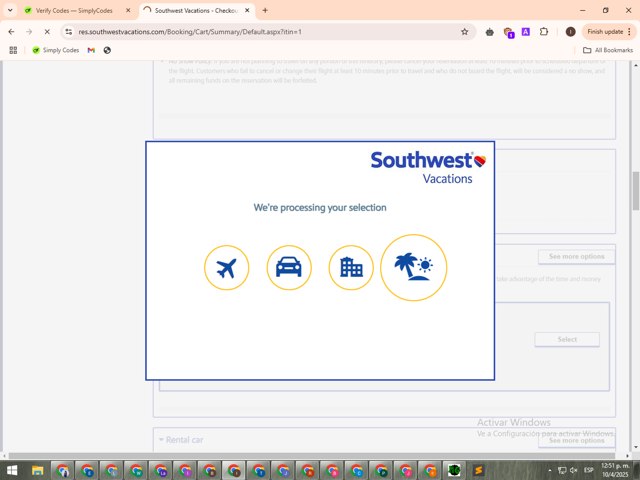This screenshot has width=640, height=480.
Task: Open the Chrome three-dot menu
Action: [x=629, y=31]
